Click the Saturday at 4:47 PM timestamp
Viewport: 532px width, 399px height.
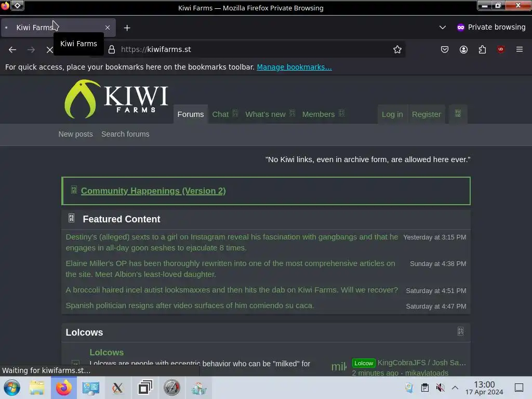[x=436, y=307]
